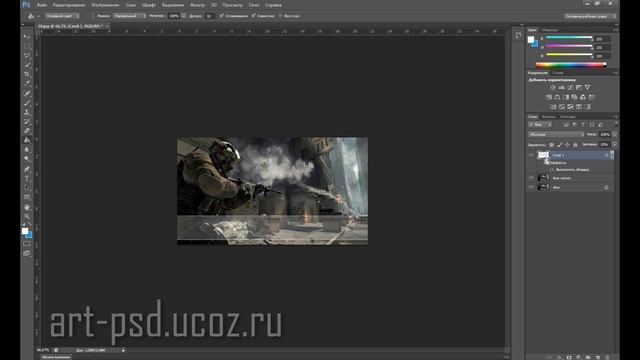Select the Eraser tool
This screenshot has height=360, width=640.
point(27,131)
